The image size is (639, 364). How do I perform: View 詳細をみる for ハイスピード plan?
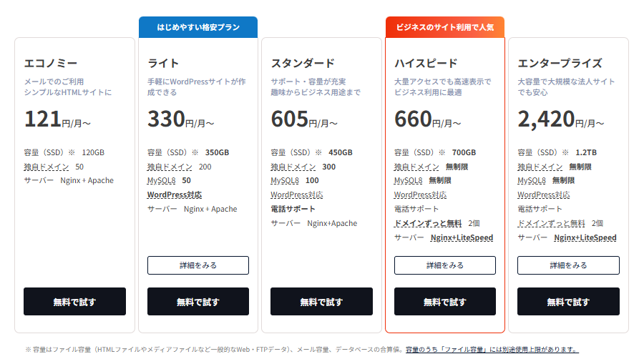[x=444, y=265]
